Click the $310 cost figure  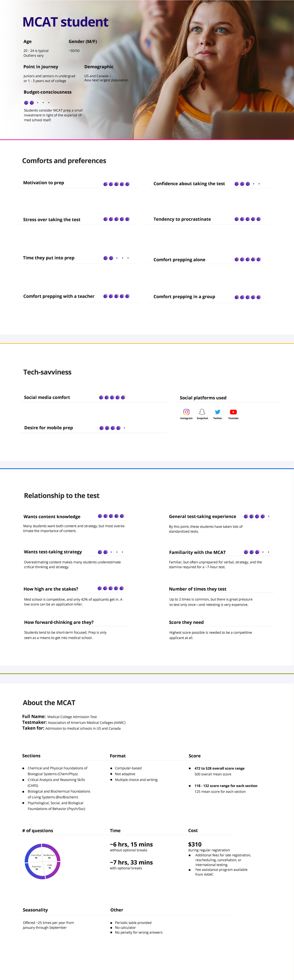[x=195, y=844]
